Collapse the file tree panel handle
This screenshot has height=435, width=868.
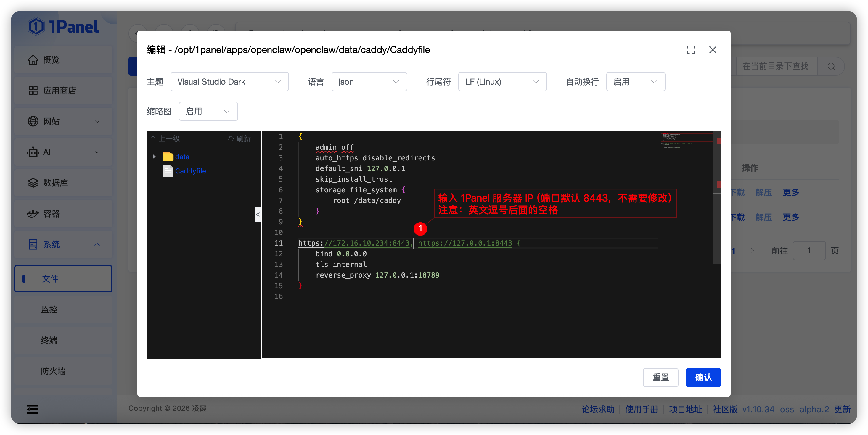[258, 215]
